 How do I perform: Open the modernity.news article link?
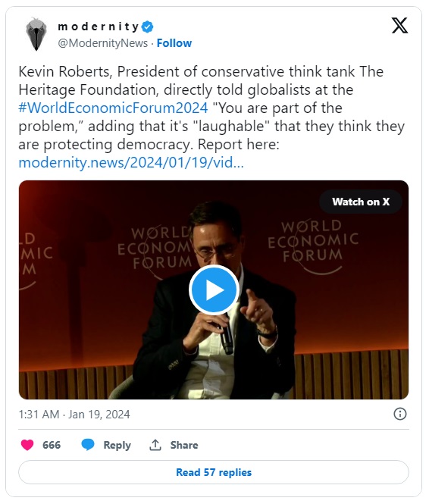pyautogui.click(x=131, y=163)
